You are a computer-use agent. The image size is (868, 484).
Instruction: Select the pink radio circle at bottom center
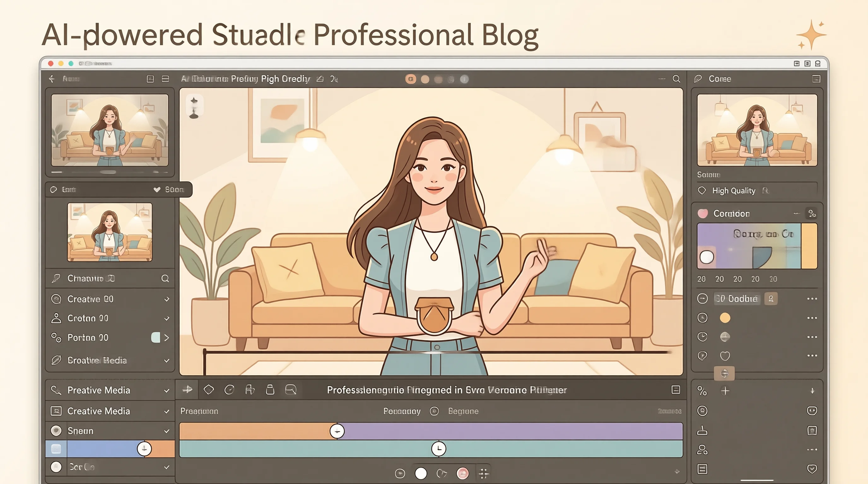click(x=463, y=473)
